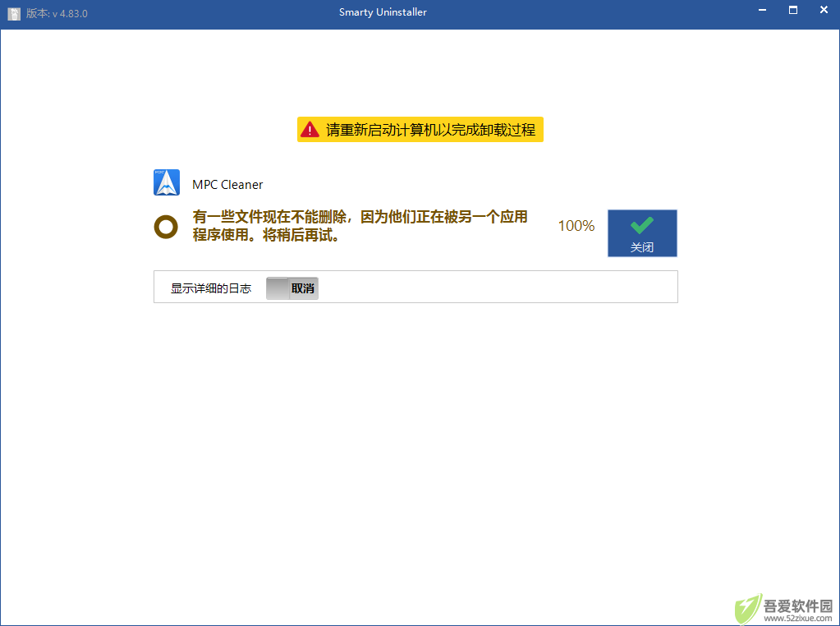Click the MPC Cleaner app icon
The width and height of the screenshot is (840, 626).
pos(167,182)
